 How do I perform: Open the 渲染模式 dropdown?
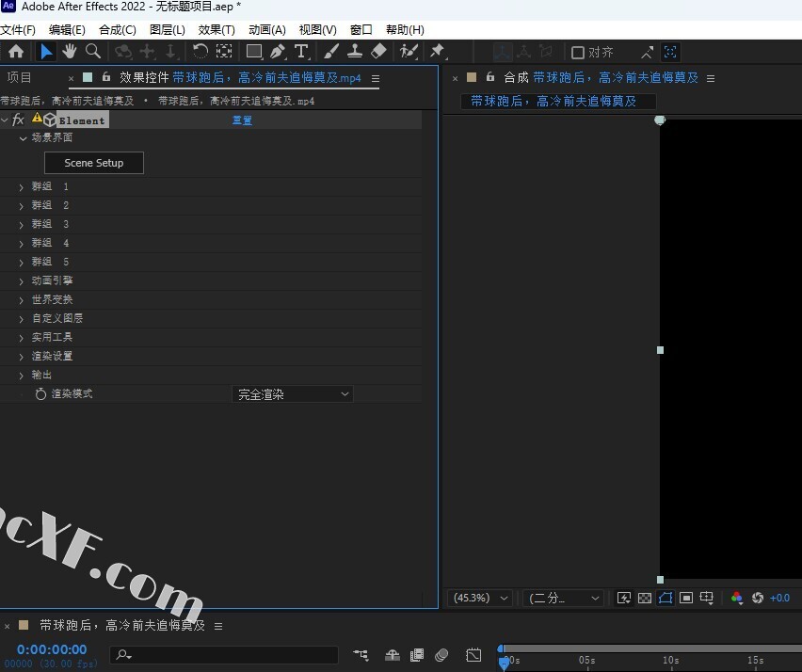click(x=292, y=394)
